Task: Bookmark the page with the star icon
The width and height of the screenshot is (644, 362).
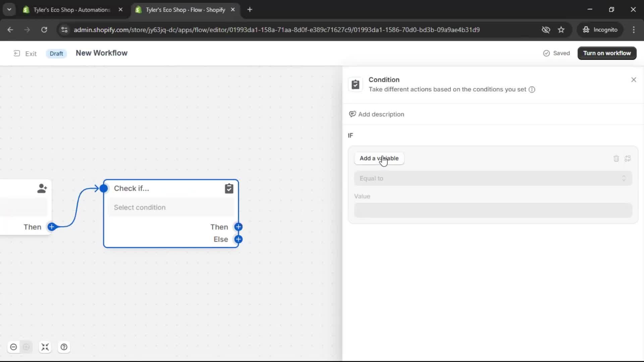Action: (x=561, y=29)
